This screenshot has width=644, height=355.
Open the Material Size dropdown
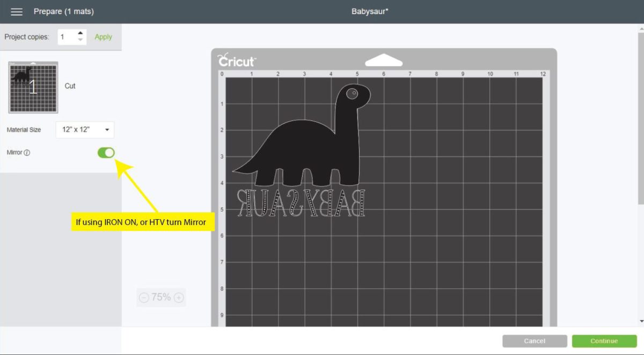point(85,130)
